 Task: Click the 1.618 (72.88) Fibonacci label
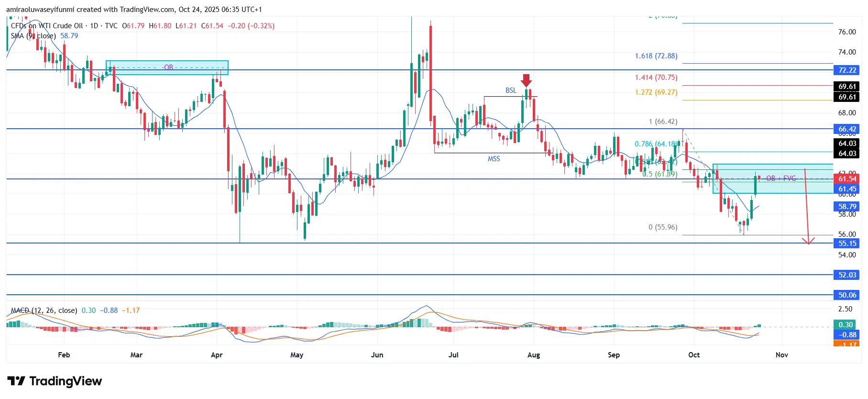click(656, 56)
